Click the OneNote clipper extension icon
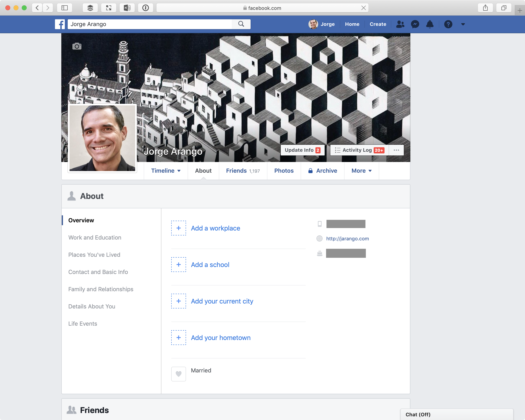This screenshot has height=420, width=525. pyautogui.click(x=127, y=8)
